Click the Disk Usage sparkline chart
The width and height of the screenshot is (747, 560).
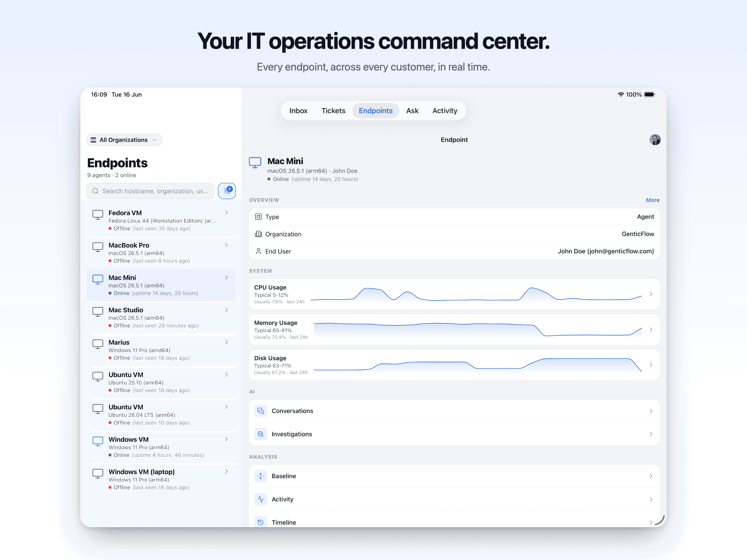coord(477,365)
